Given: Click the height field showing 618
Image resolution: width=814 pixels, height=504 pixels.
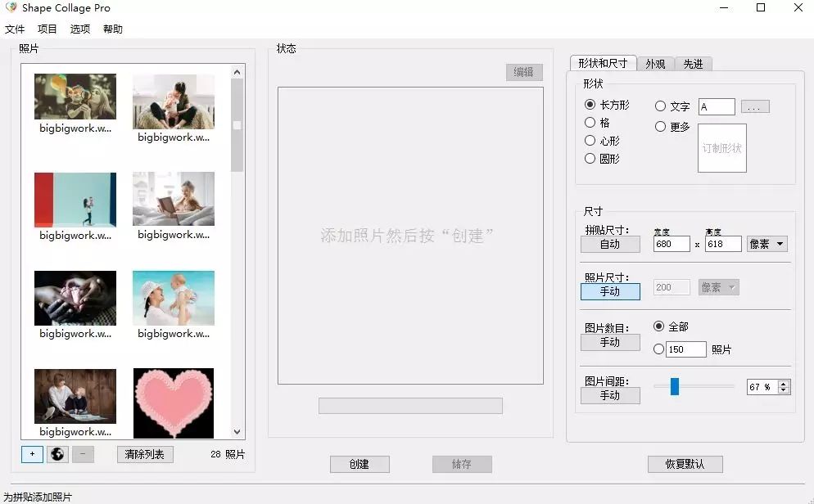Looking at the screenshot, I should (x=722, y=244).
